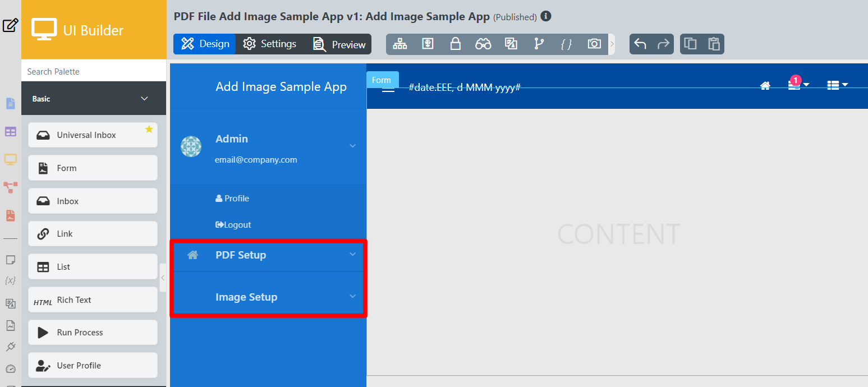Screen dimensions: 868x387
Task: Click the info icon beside Published
Action: (546, 16)
